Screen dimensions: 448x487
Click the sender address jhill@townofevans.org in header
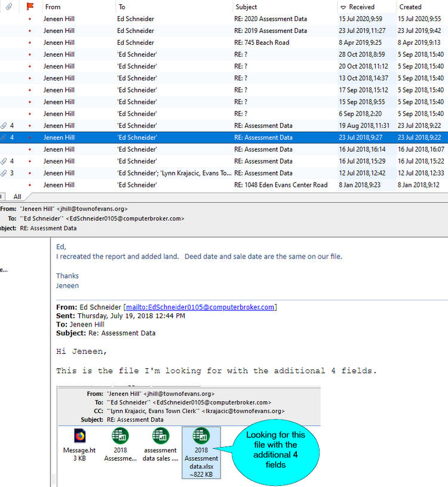[92, 209]
